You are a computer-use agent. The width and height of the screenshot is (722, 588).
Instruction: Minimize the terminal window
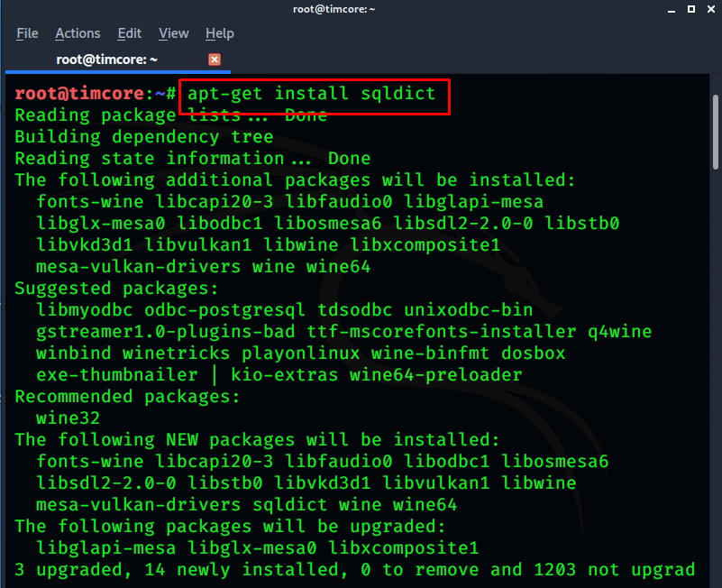(672, 10)
